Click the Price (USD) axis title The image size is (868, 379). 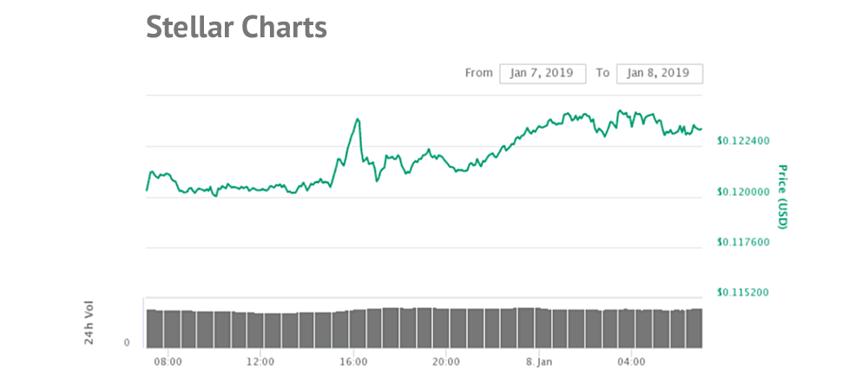[782, 197]
